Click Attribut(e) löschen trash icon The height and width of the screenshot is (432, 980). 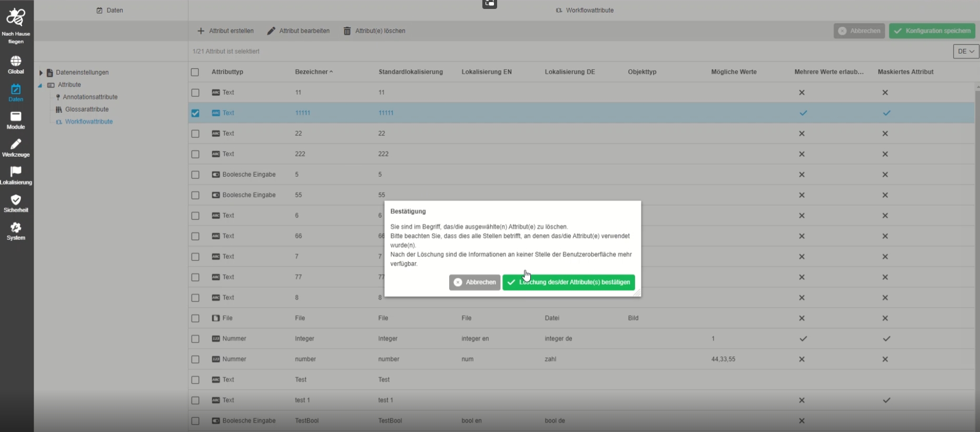click(347, 31)
